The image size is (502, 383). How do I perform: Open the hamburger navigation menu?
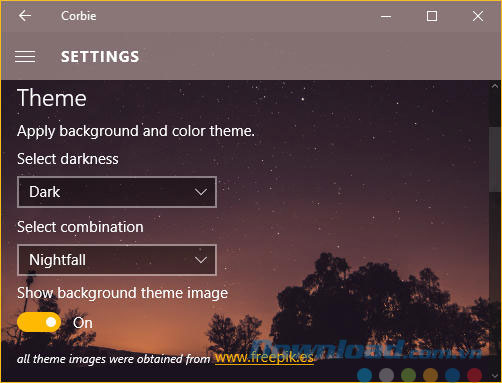click(25, 57)
